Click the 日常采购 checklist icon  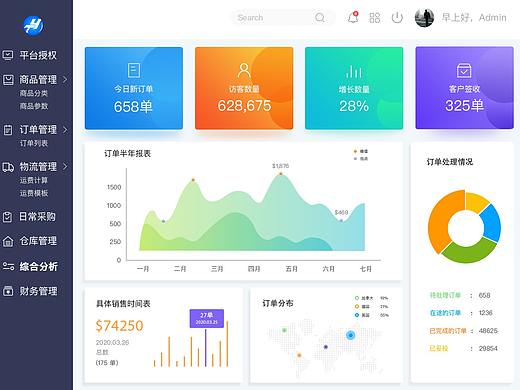[8, 217]
